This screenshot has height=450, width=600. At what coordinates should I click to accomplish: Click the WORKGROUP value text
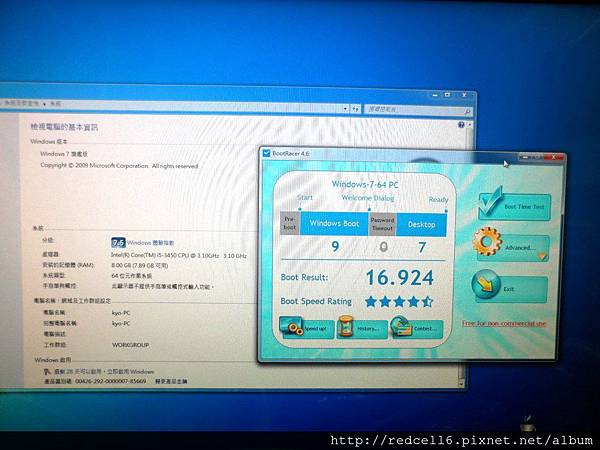130,345
